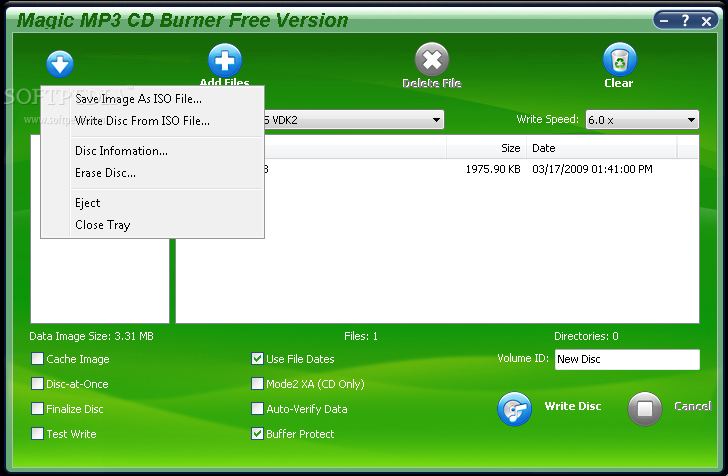Enable the Auto-Verify Data checkbox
Screen dimensions: 728x476
[257, 409]
